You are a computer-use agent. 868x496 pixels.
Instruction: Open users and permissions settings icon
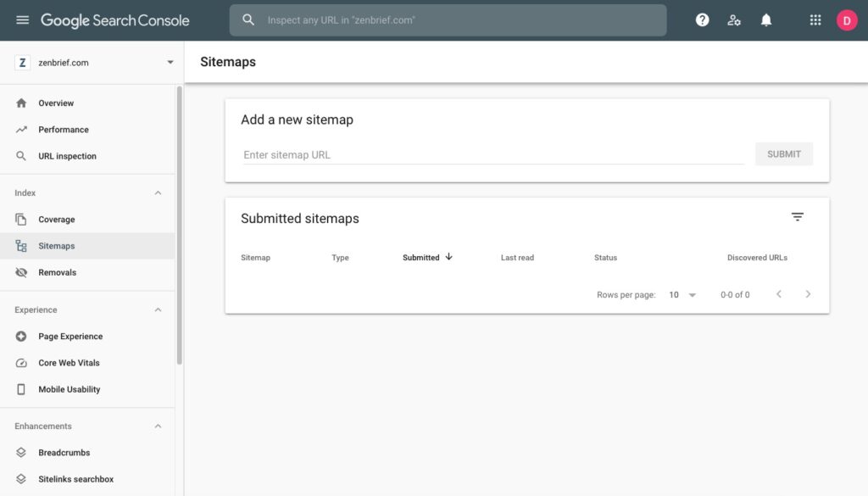(x=734, y=20)
